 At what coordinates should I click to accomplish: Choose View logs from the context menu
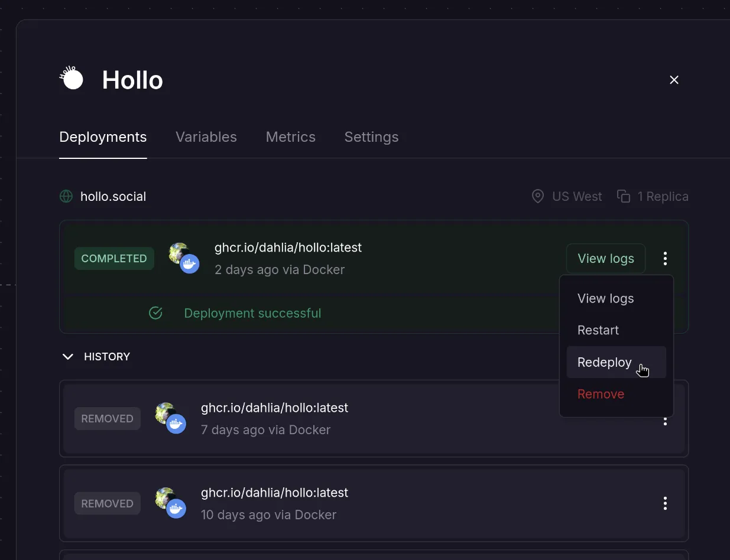click(605, 299)
